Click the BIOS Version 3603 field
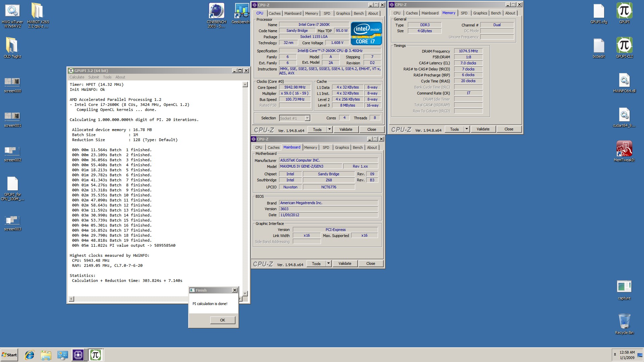The image size is (644, 362). [x=328, y=209]
